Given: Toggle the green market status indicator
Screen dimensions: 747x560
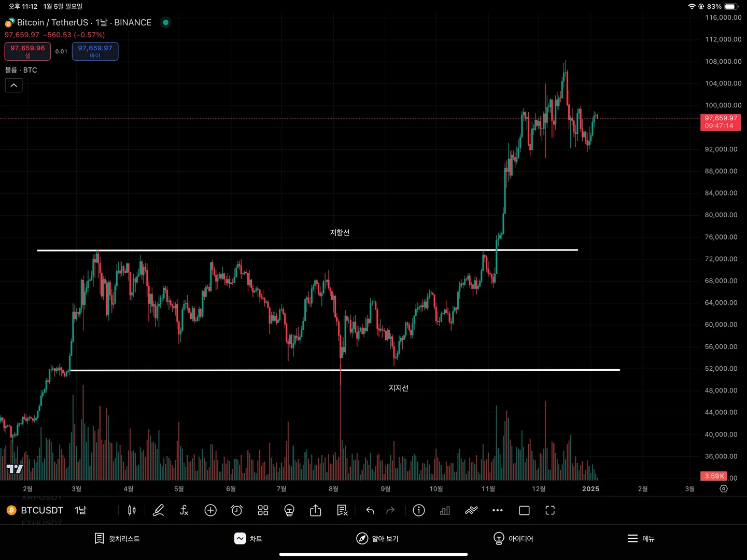Looking at the screenshot, I should pos(165,22).
